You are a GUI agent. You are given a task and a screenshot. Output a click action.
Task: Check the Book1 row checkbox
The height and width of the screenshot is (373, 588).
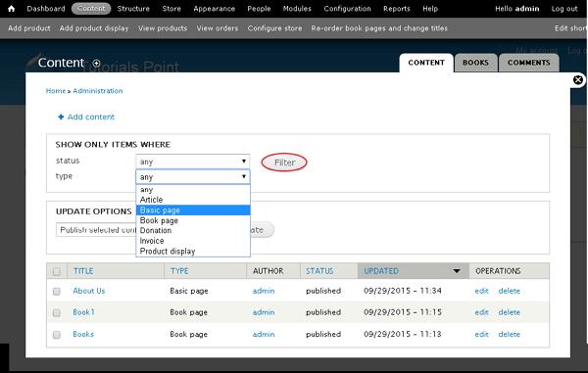[57, 312]
